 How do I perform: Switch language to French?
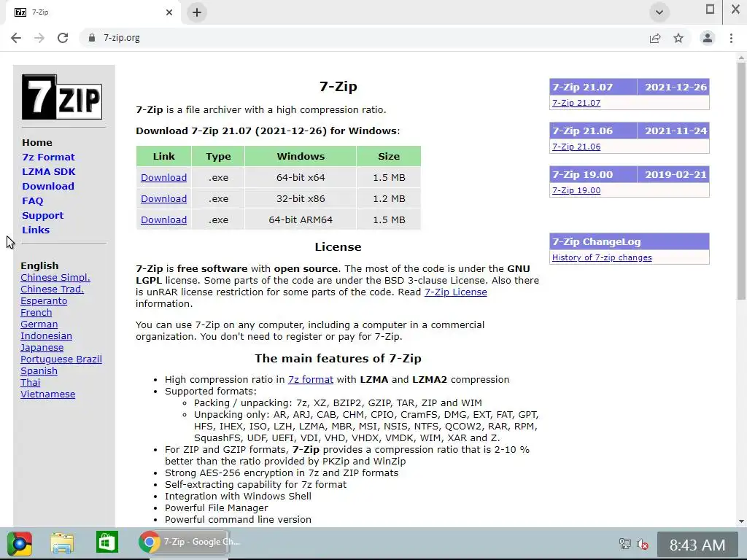(x=36, y=312)
